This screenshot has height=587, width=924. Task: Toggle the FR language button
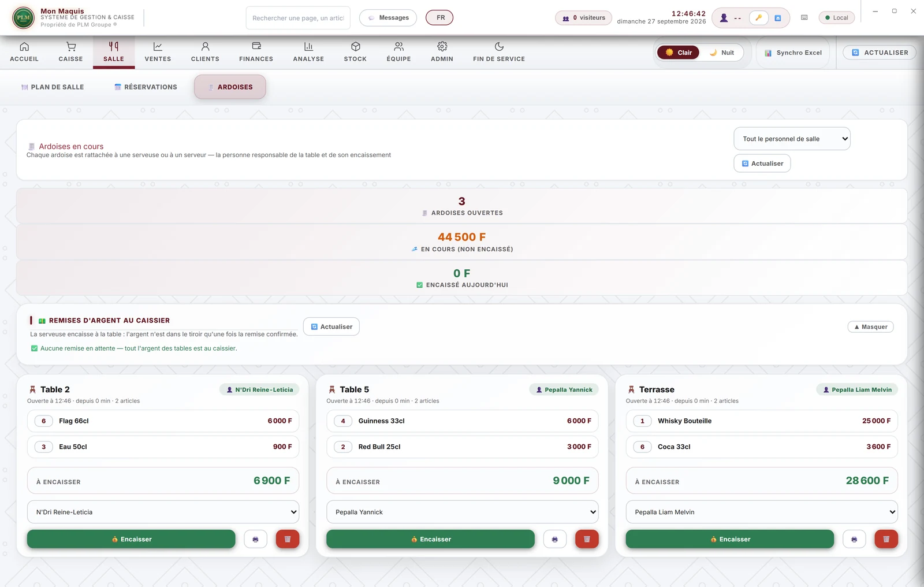pos(439,18)
